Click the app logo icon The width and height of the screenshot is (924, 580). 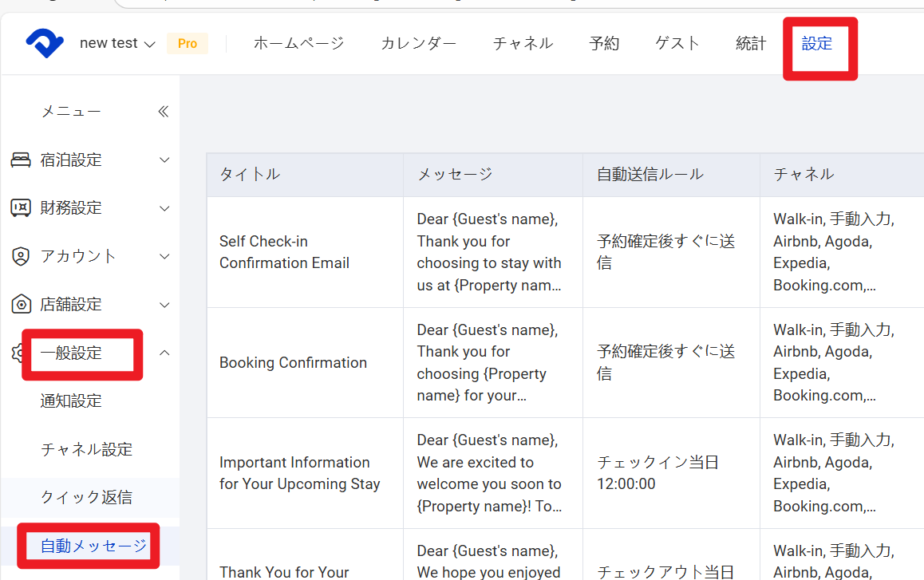tap(44, 43)
